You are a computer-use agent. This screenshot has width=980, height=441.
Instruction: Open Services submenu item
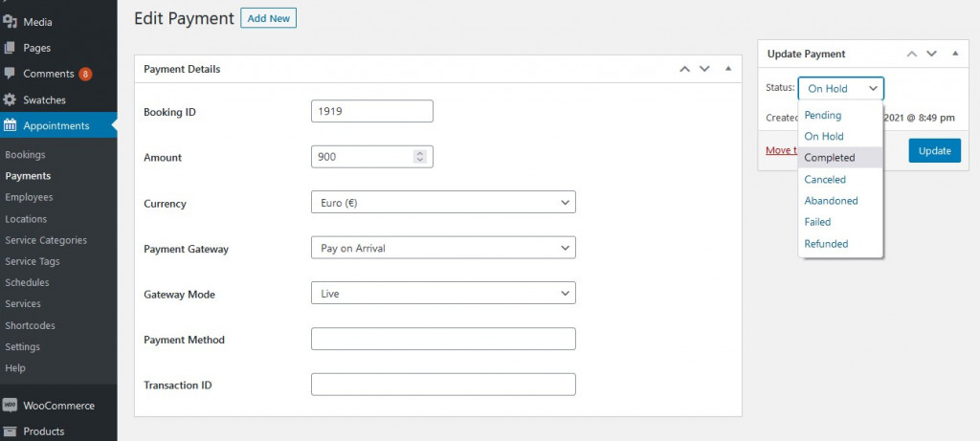pyautogui.click(x=23, y=303)
